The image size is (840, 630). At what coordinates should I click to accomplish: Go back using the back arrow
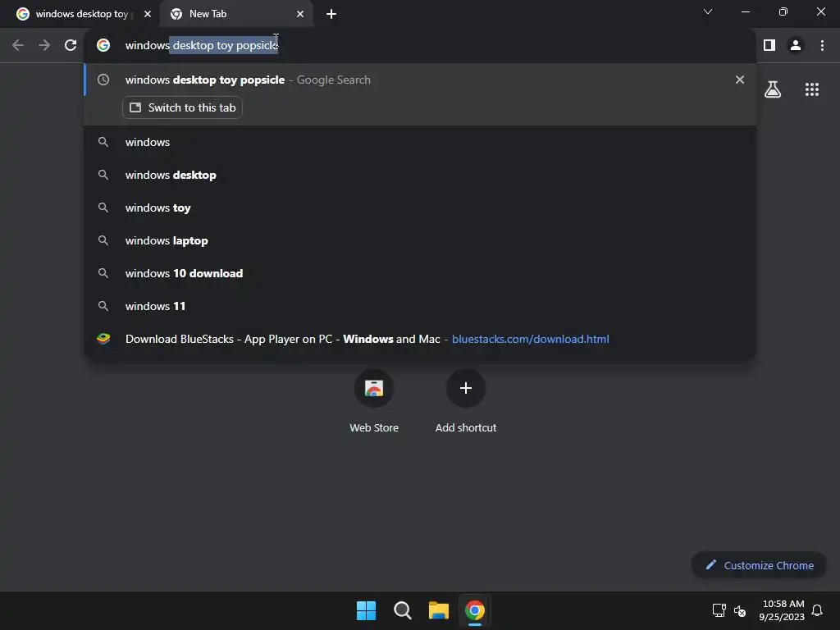(18, 46)
